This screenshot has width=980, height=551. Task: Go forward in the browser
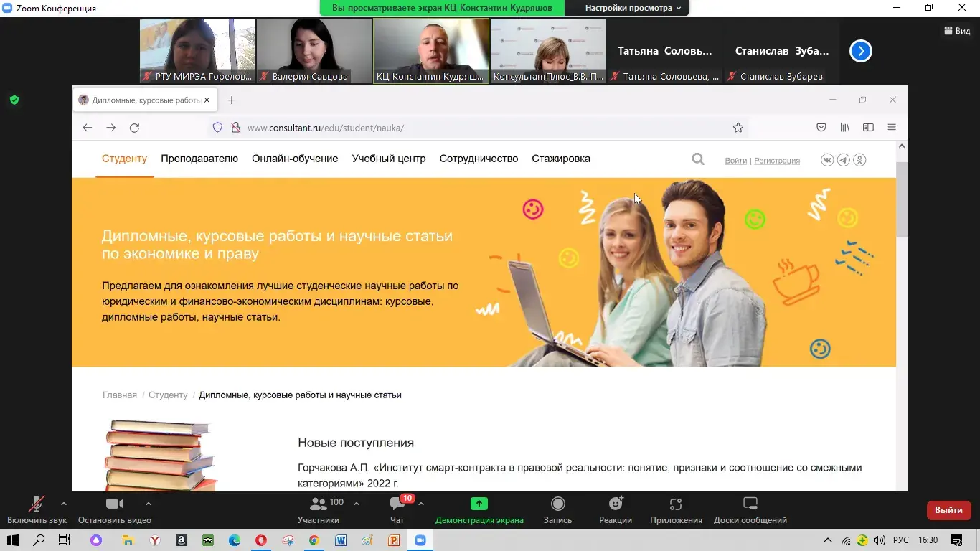point(111,128)
